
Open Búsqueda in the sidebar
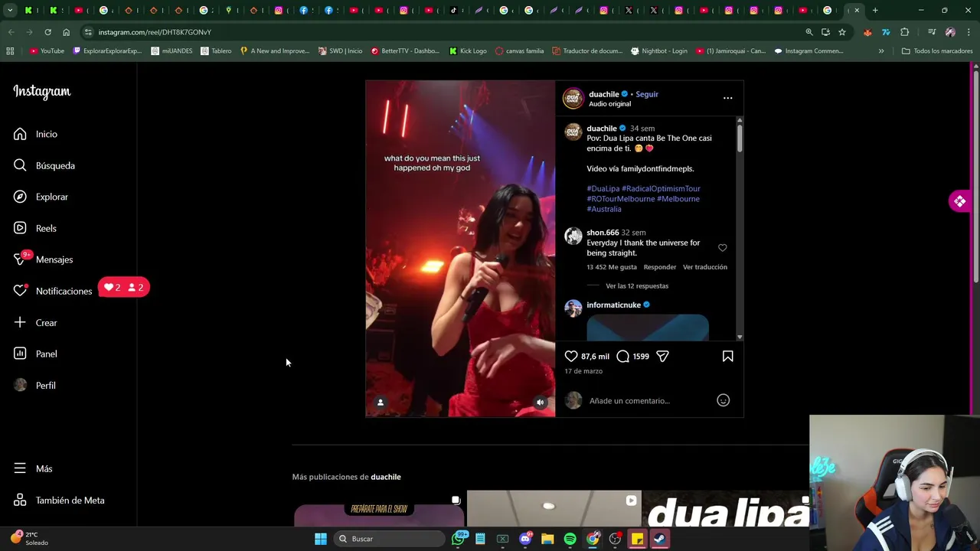(44, 165)
